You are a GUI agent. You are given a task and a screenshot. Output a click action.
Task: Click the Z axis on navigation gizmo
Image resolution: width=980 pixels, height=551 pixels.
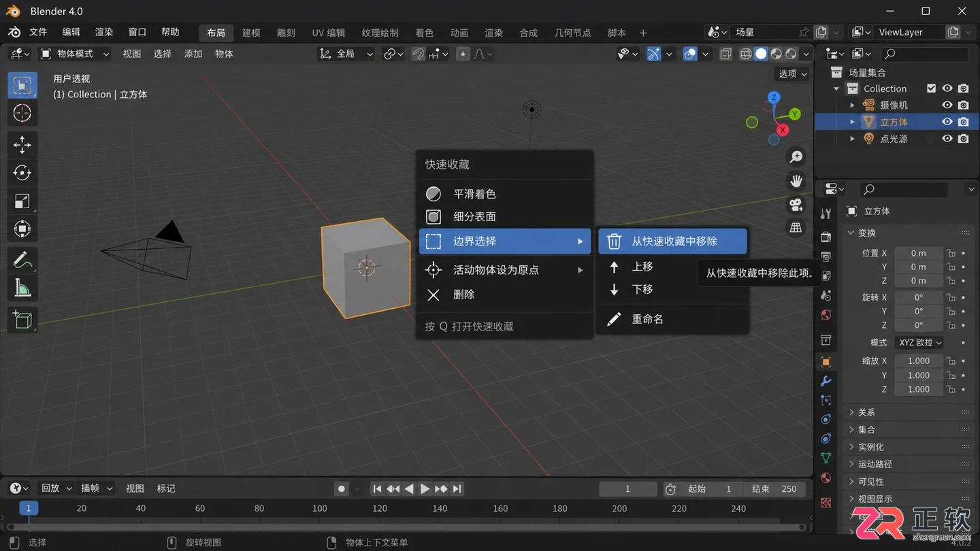[774, 98]
